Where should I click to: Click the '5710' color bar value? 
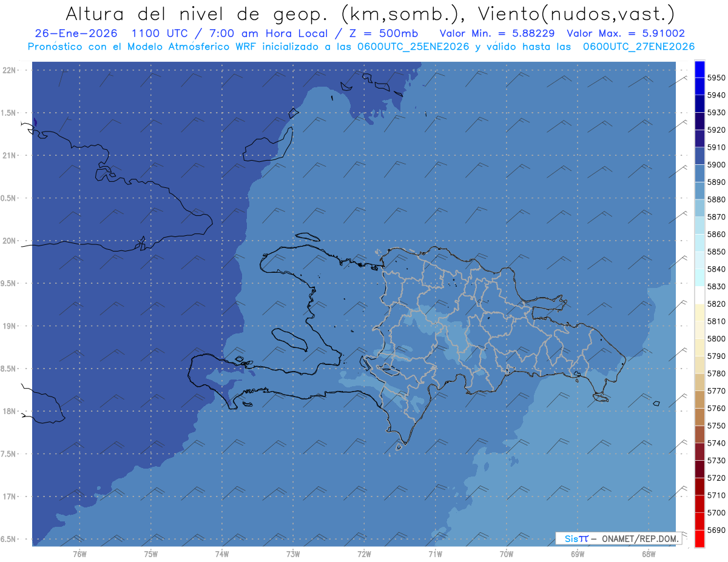(716, 495)
